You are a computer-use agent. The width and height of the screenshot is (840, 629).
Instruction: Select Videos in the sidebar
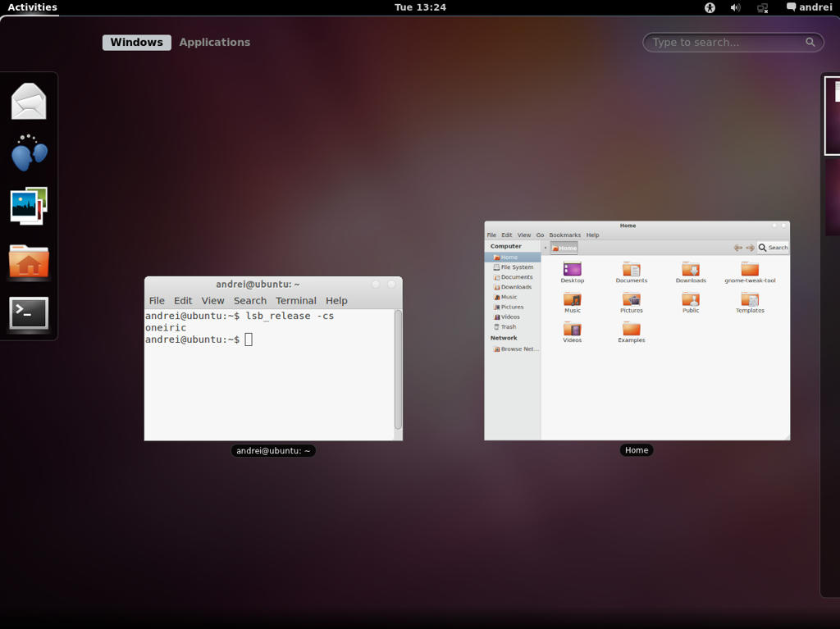click(513, 317)
